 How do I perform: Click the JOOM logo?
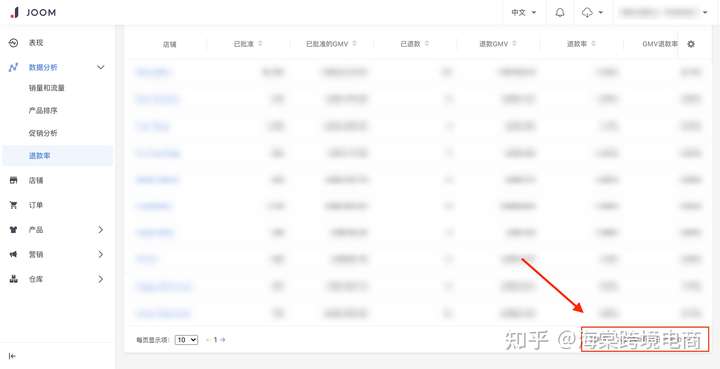(x=33, y=12)
